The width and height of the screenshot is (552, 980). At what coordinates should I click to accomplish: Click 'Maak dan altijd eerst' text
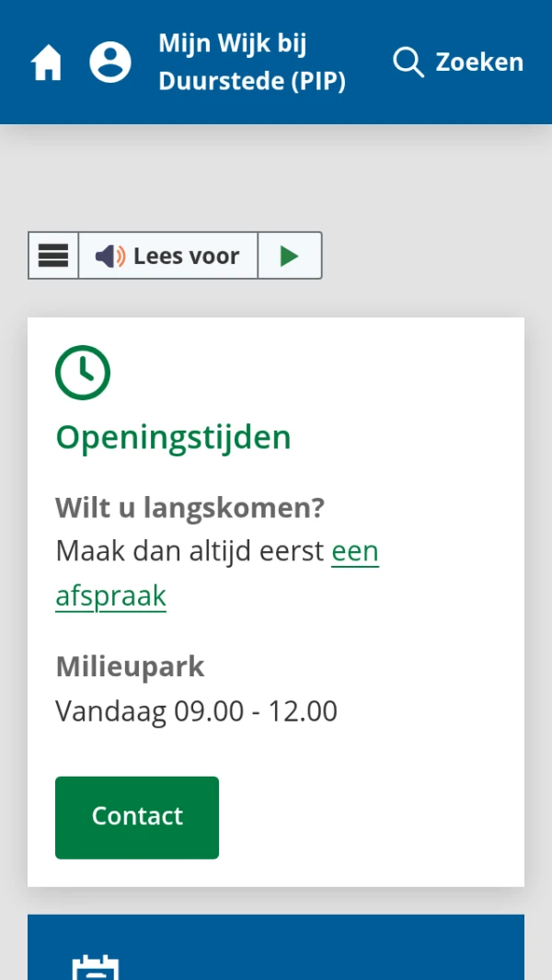pyautogui.click(x=190, y=551)
